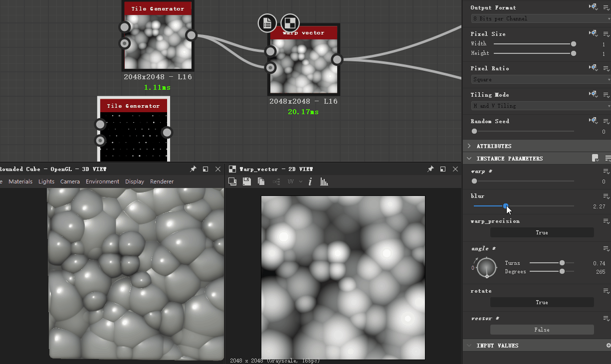The height and width of the screenshot is (364, 611).
Task: Open the rotate parameter options menu icon
Action: click(x=606, y=291)
